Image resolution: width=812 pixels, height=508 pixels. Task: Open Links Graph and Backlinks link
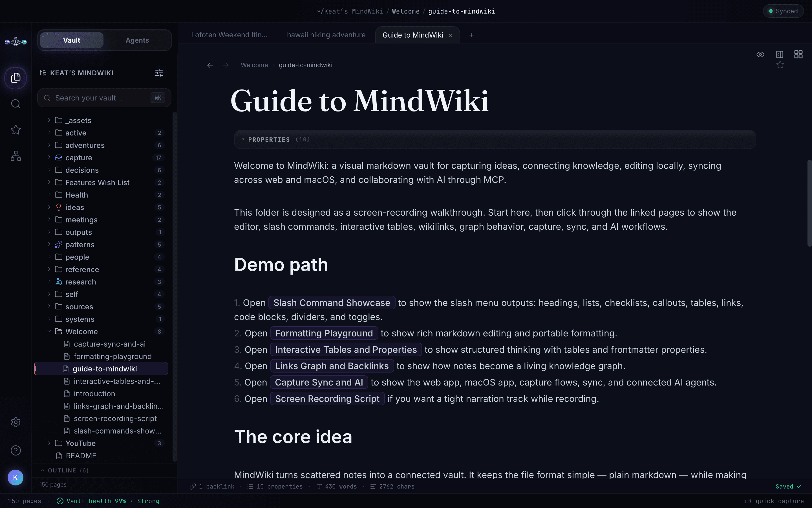tap(332, 366)
